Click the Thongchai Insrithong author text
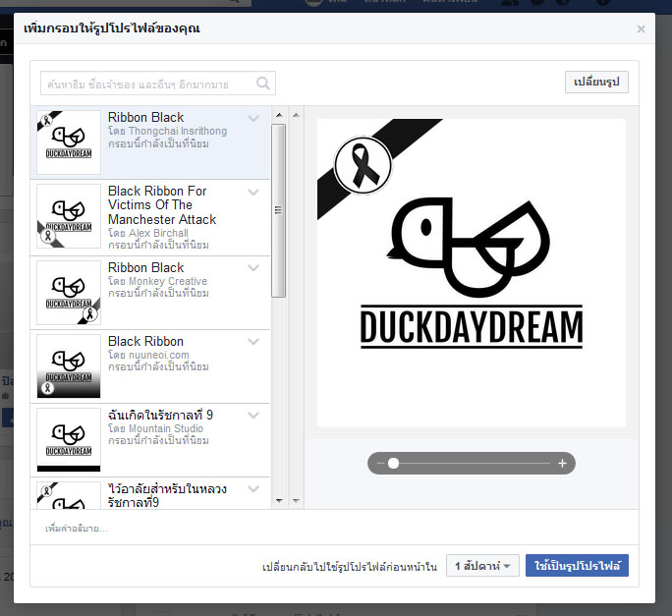The height and width of the screenshot is (616, 672). (x=178, y=131)
